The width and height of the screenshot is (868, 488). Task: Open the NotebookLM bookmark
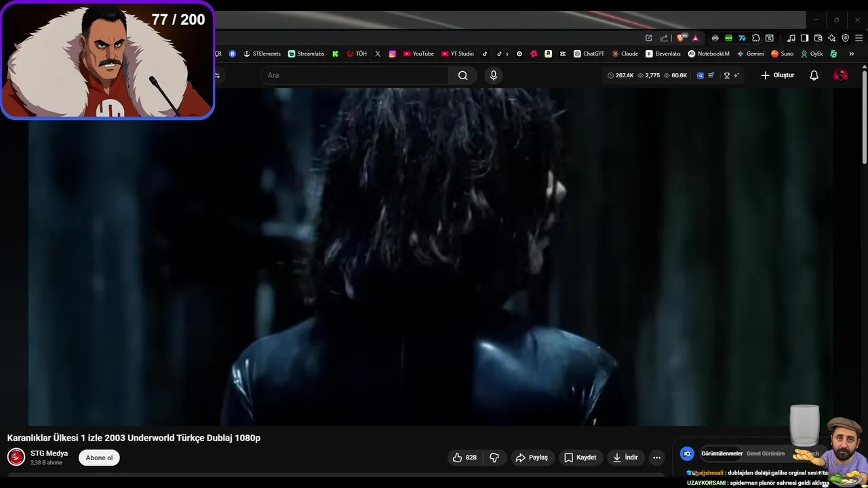click(709, 54)
